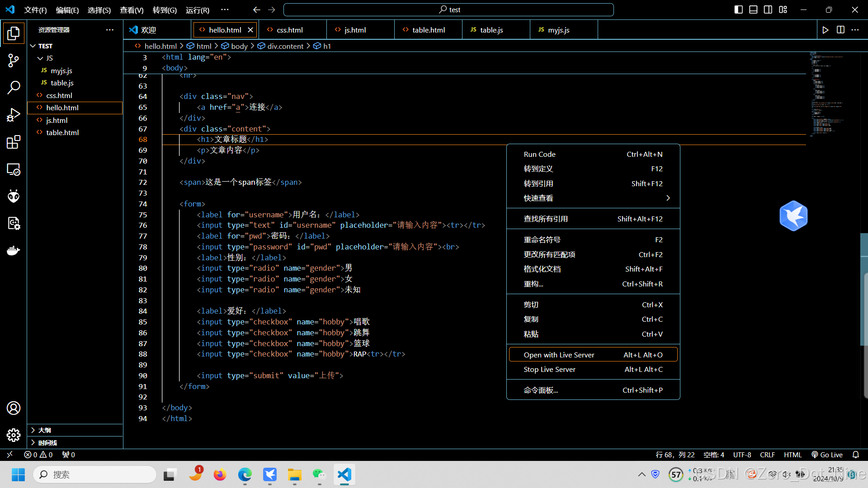Screen dimensions: 868x488
Task: Click the test command center search box
Action: (448, 9)
